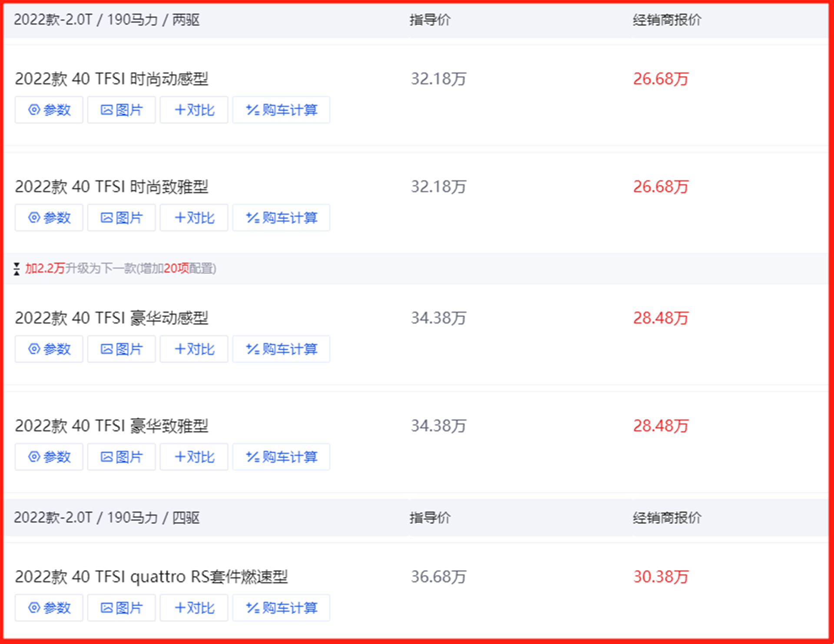Open 参数 for 40 TFSI 豪华致雅型
The width and height of the screenshot is (834, 644).
click(49, 457)
